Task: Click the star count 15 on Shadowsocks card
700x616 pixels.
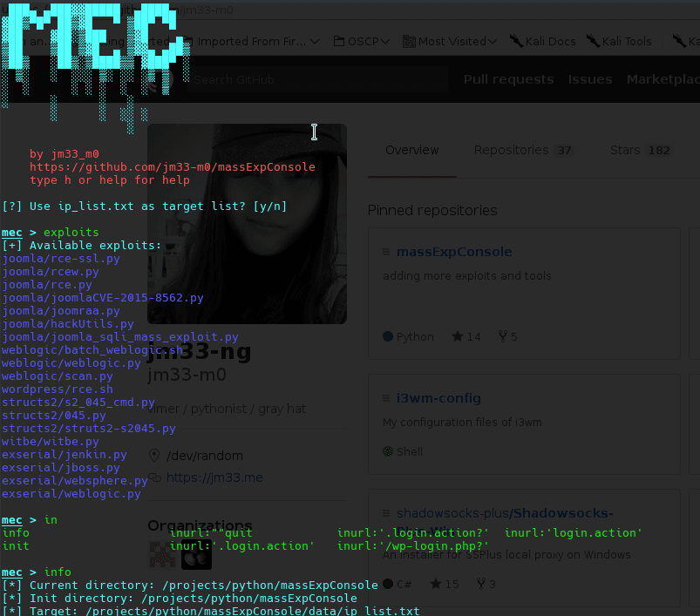Action: 445,584
